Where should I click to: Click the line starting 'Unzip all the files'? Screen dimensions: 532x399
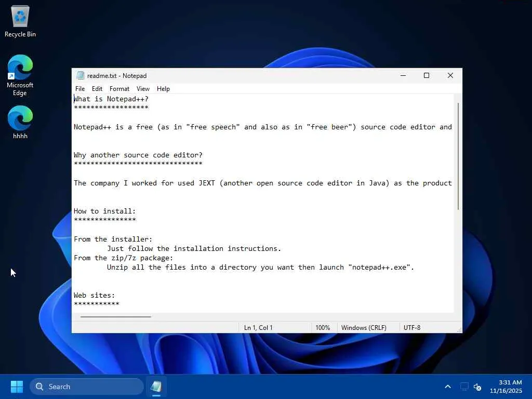(261, 268)
